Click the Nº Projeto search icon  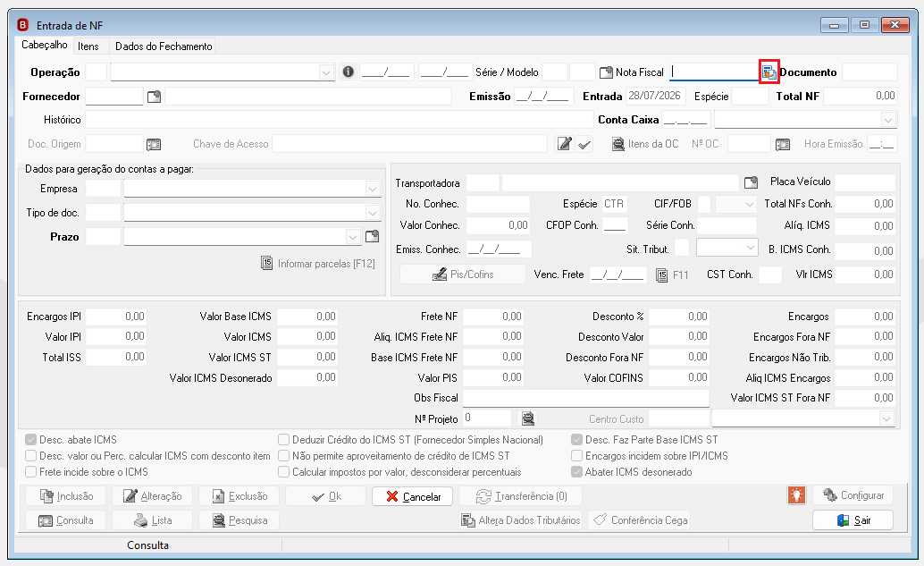[528, 418]
